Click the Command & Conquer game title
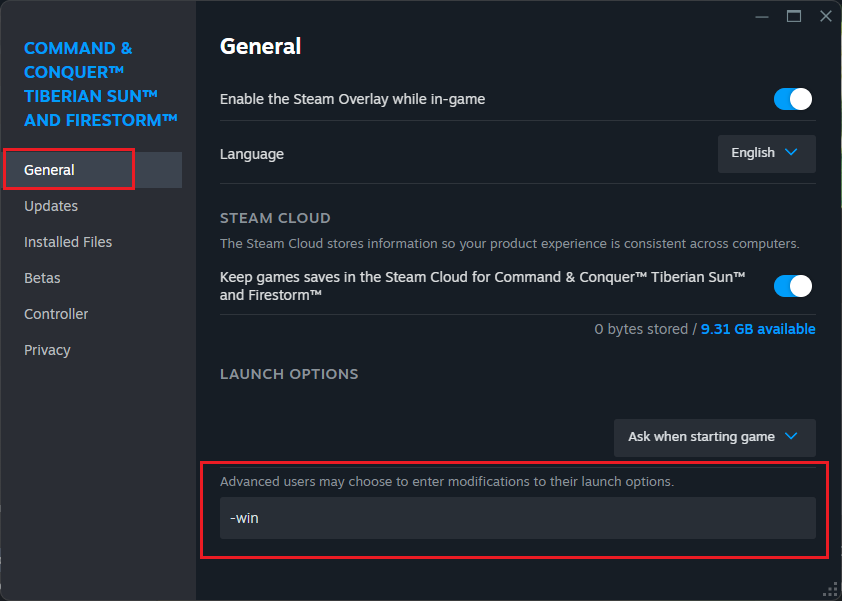 point(100,84)
